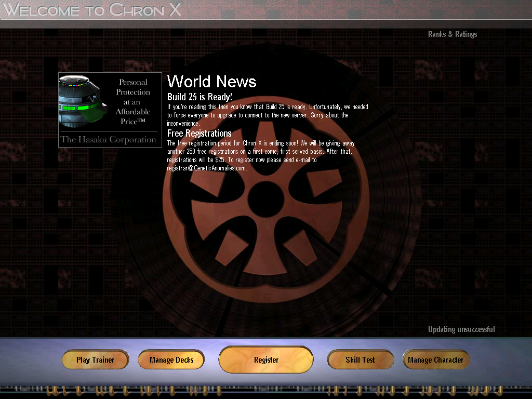The image size is (532, 399).
Task: Click the Hasaku Corporation advertisement banner
Action: point(110,110)
